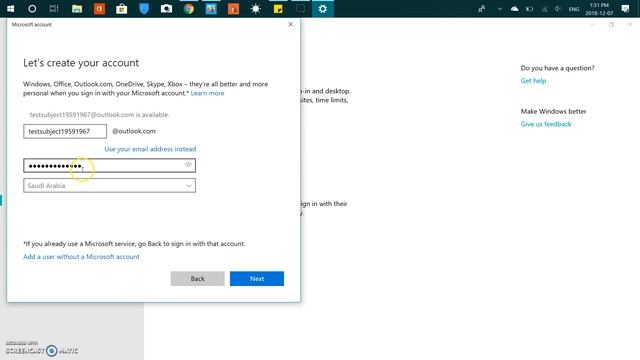
Task: Focus the username field testsubject19591967
Action: coord(65,131)
